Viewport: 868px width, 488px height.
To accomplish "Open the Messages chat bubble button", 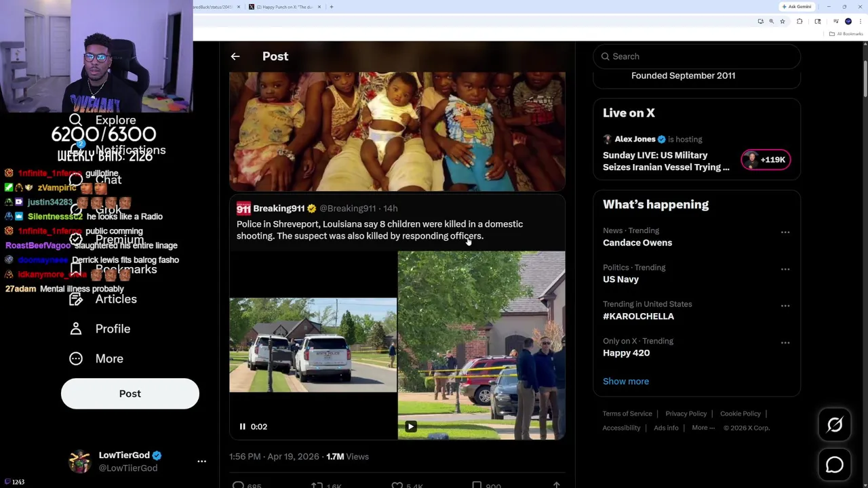I will coord(835,465).
